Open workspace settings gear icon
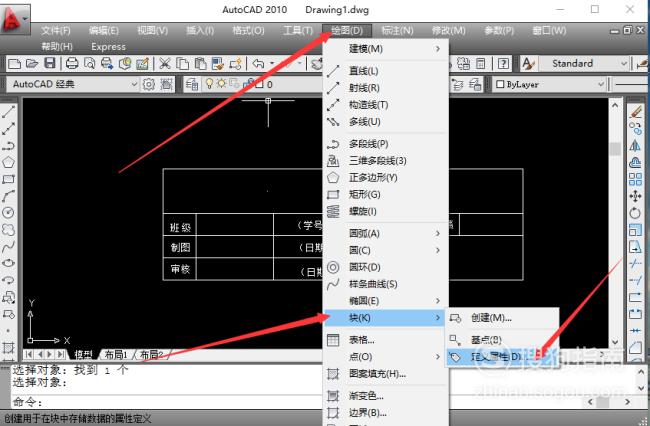The image size is (650, 426). (149, 85)
